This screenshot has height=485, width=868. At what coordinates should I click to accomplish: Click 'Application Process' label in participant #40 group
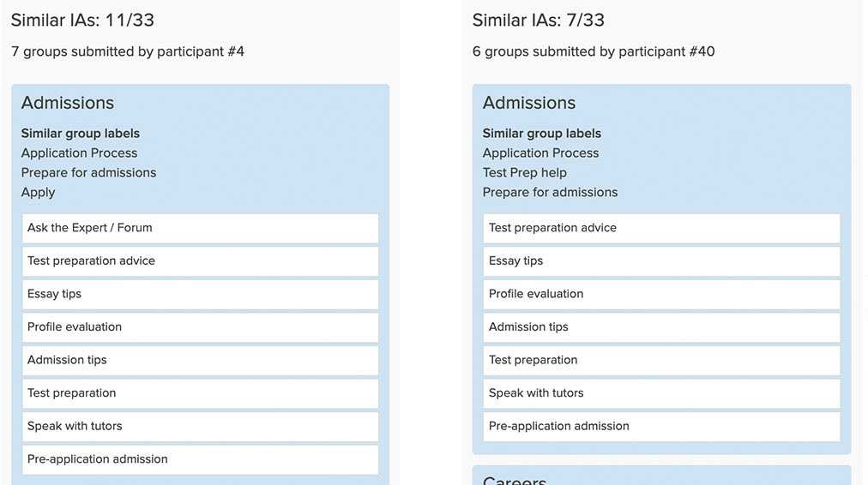pyautogui.click(x=541, y=153)
